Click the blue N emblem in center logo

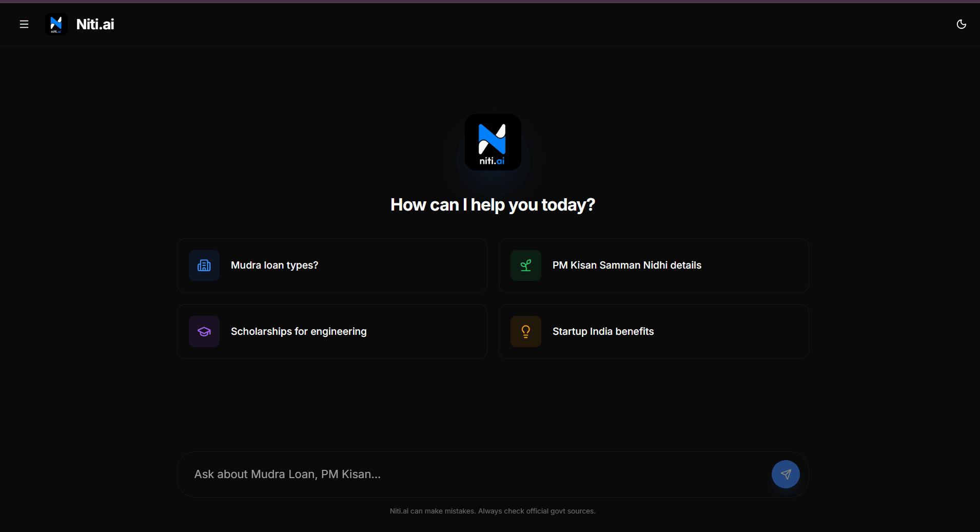[492, 139]
